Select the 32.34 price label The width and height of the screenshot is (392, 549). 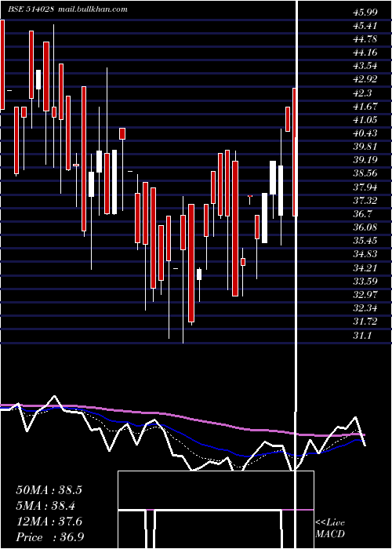pos(365,308)
